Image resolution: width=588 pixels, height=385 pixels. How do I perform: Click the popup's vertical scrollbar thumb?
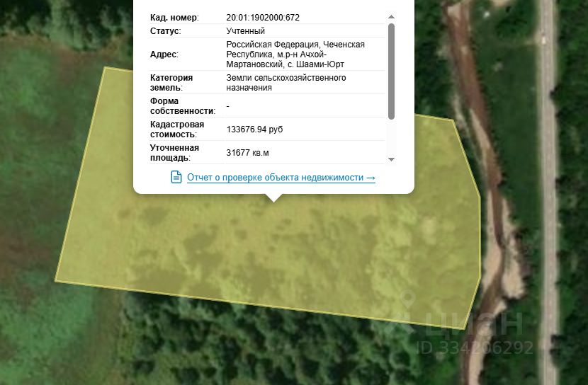(391, 71)
